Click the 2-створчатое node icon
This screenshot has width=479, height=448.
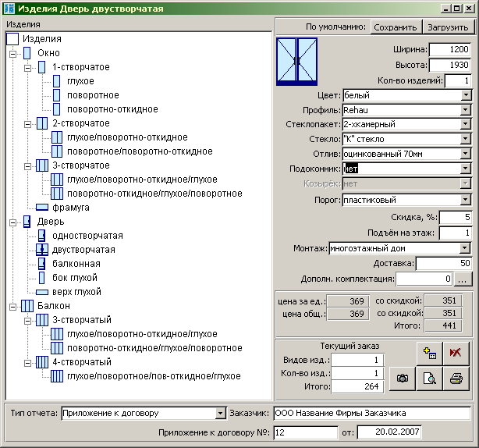click(x=42, y=123)
